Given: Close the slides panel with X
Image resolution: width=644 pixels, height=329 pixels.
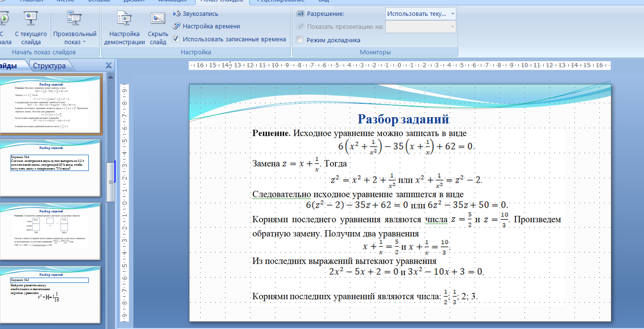Looking at the screenshot, I should pos(109,65).
